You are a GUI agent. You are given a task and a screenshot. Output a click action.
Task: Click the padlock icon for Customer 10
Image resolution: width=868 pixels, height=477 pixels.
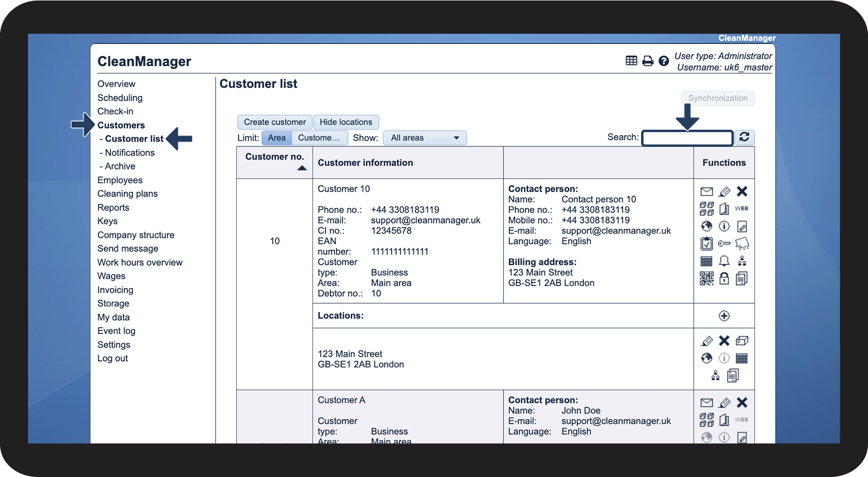[724, 279]
